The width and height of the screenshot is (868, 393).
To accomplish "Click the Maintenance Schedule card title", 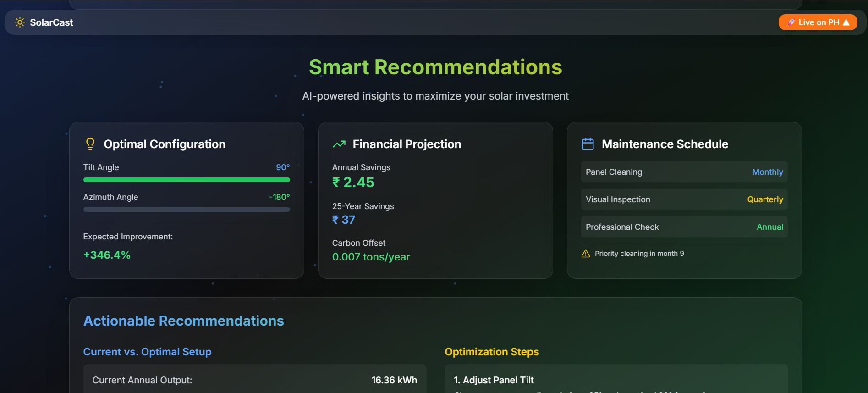I will 665,144.
